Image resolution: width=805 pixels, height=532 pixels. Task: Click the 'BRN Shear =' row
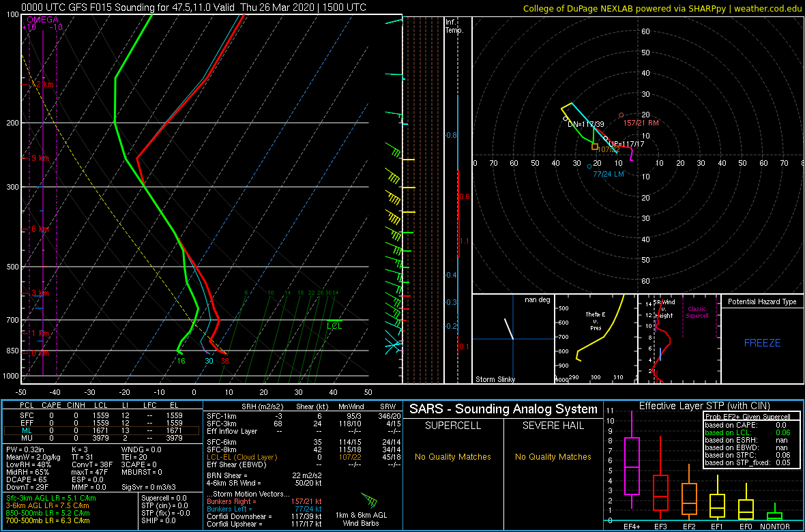point(265,476)
